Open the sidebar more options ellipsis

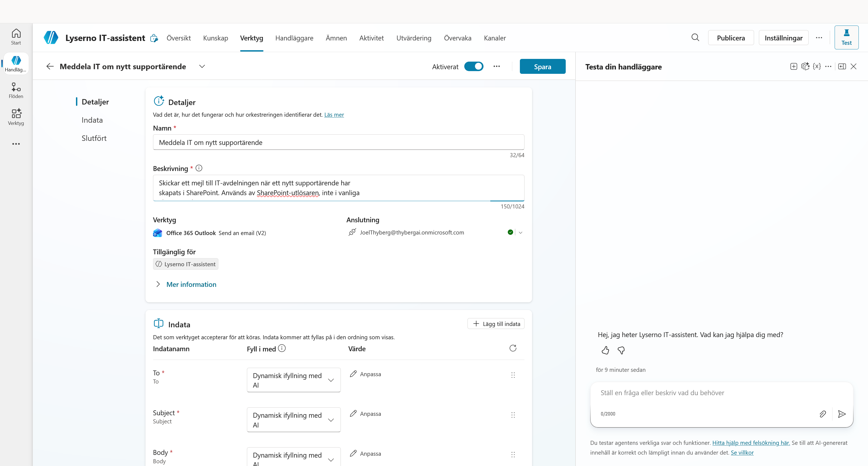16,144
